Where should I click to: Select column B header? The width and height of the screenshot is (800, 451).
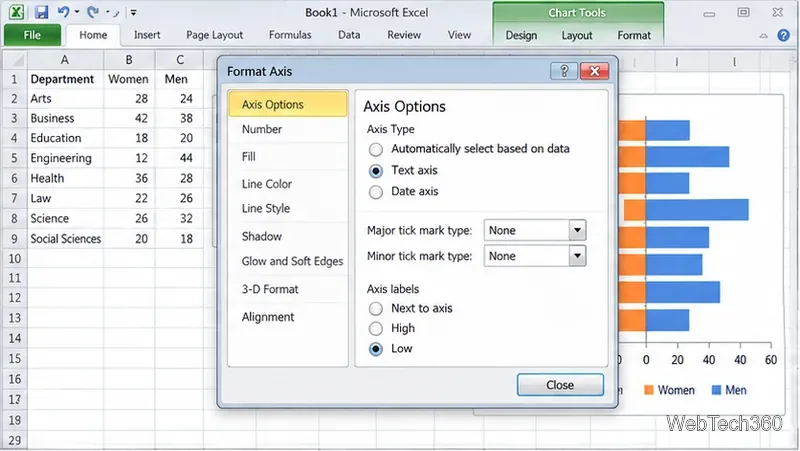(x=129, y=60)
